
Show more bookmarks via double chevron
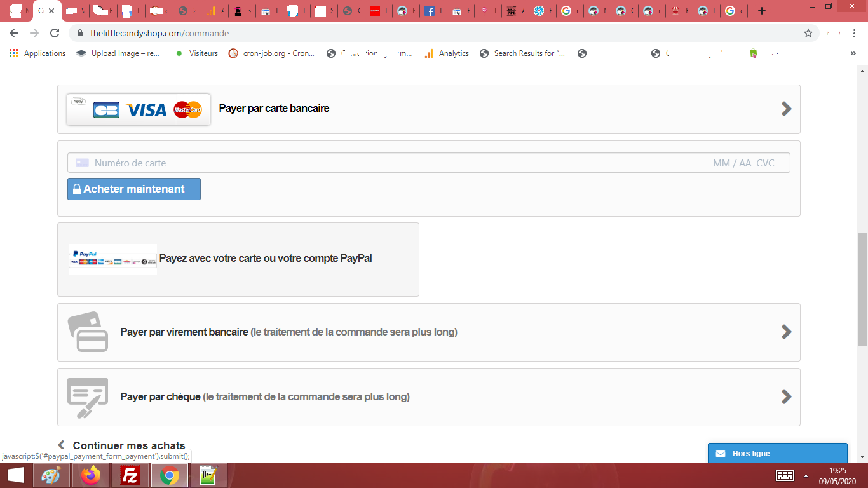point(853,53)
